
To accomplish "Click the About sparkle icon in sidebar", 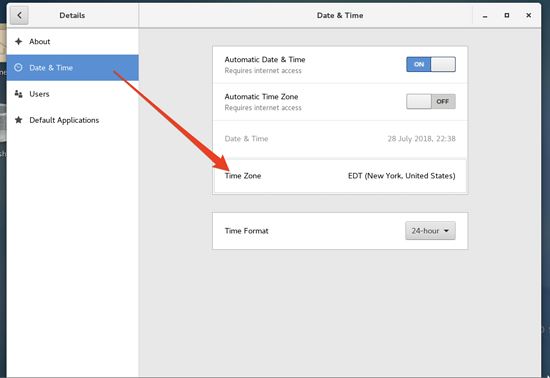I will coord(19,41).
